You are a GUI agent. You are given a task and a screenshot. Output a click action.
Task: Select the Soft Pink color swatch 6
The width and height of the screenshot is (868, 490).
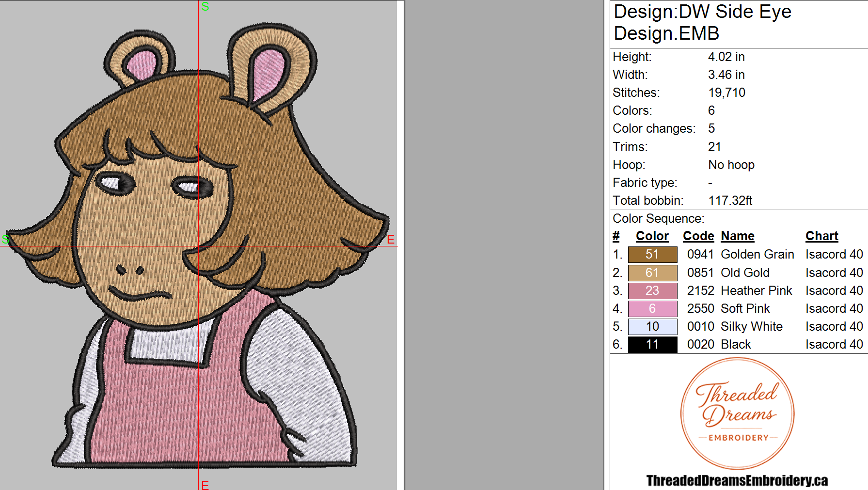652,308
